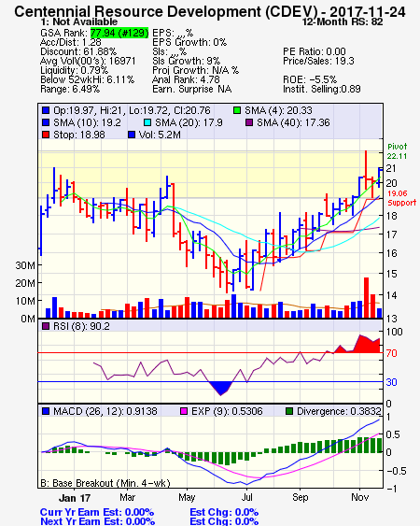Click the tallest red volume bar in November
This screenshot has width=420, height=526.
366,297
